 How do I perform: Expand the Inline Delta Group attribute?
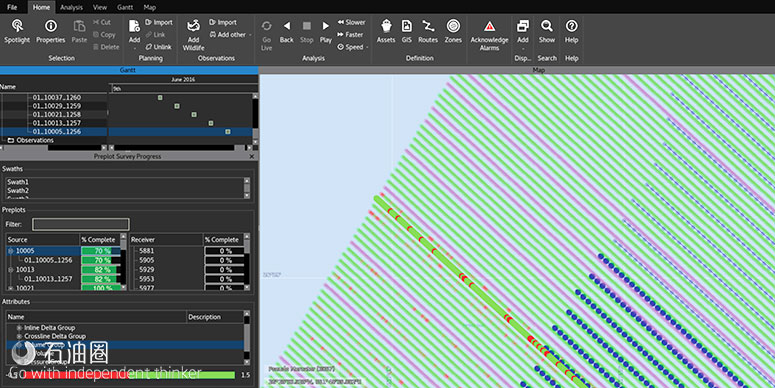coord(19,328)
